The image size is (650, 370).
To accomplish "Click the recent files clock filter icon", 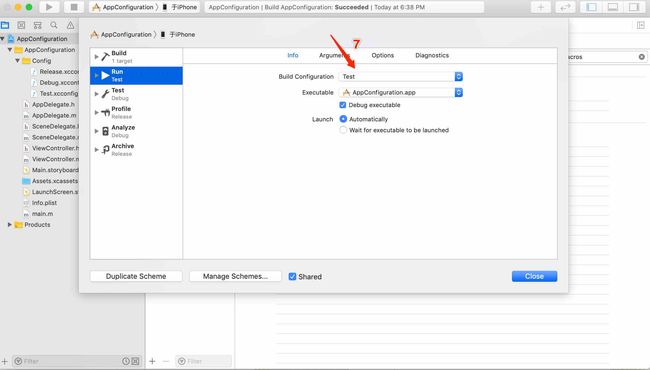I will 126,361.
